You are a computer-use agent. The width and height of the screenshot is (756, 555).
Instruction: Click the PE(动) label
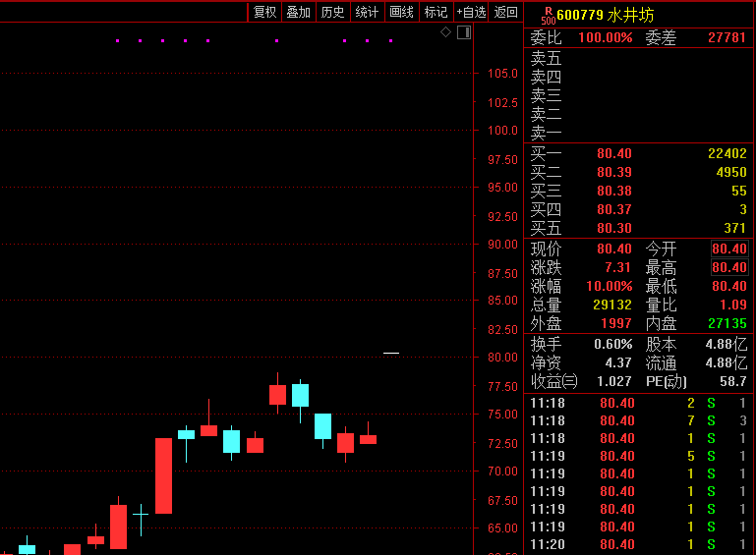667,381
